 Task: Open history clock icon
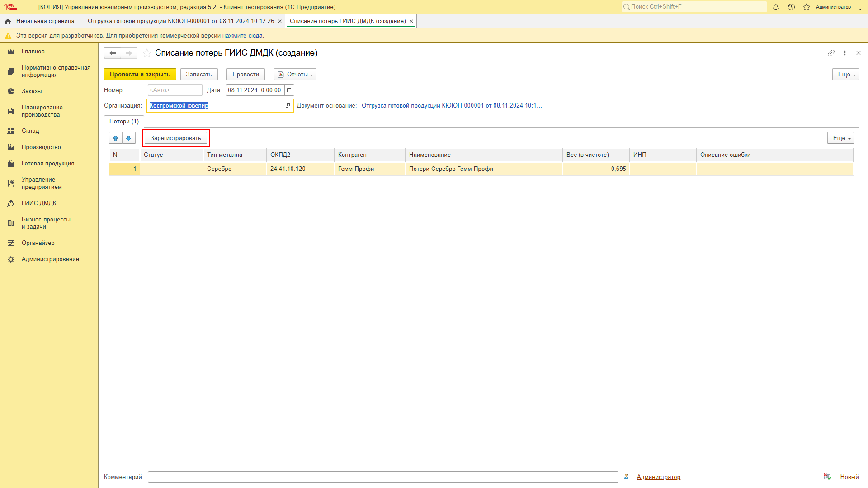point(791,7)
